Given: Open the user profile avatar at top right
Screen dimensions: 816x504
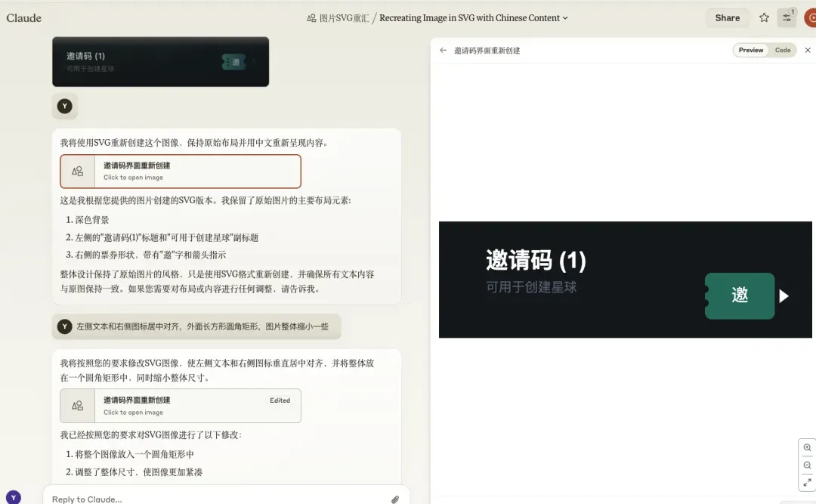Looking at the screenshot, I should [810, 17].
